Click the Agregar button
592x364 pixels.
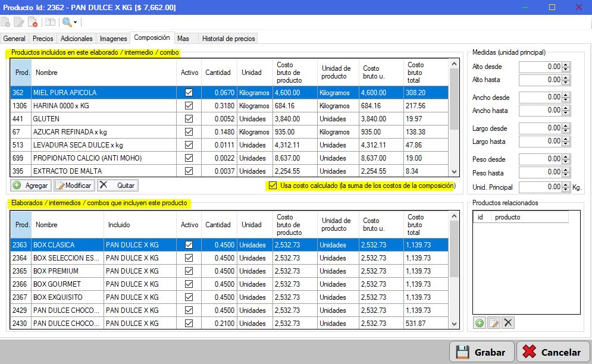[32, 186]
